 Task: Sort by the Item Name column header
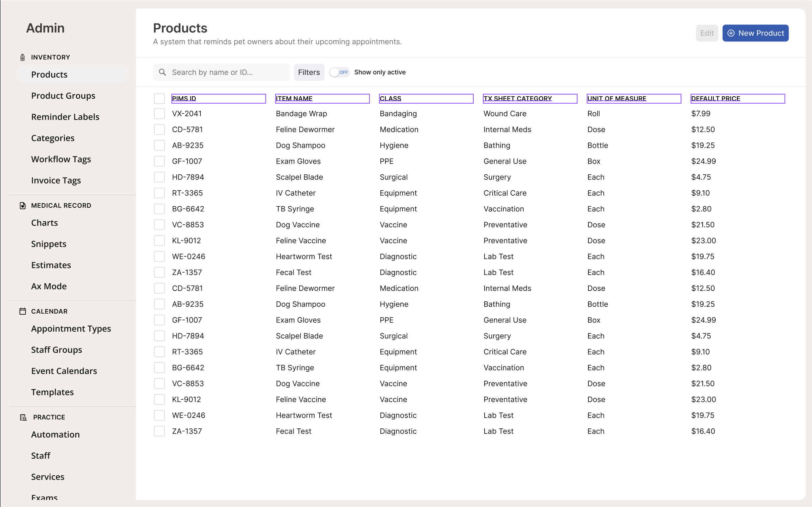pyautogui.click(x=294, y=99)
